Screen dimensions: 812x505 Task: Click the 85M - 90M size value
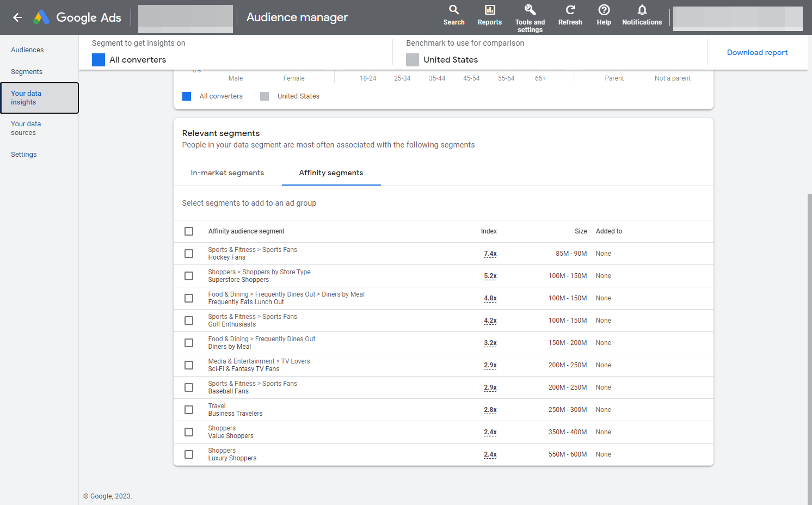click(571, 254)
